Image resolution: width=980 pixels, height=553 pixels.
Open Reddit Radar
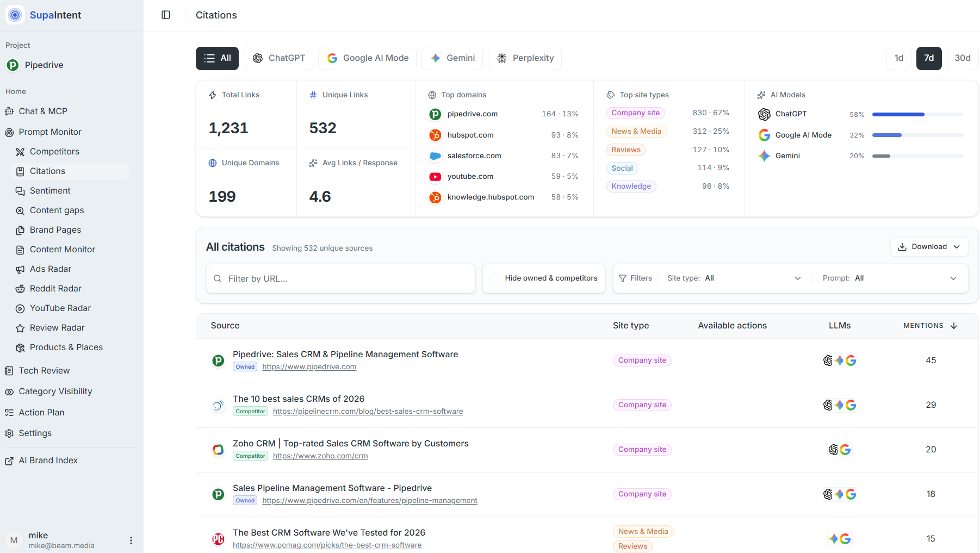pyautogui.click(x=55, y=288)
